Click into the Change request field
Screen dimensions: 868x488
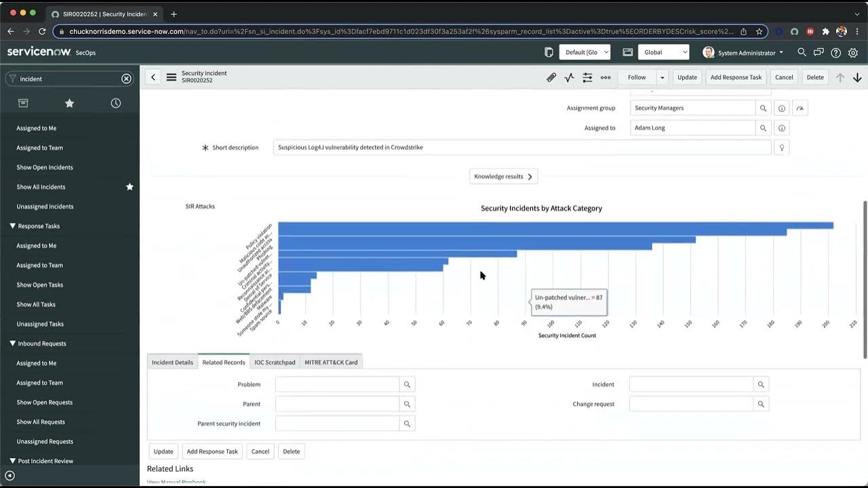pyautogui.click(x=691, y=404)
